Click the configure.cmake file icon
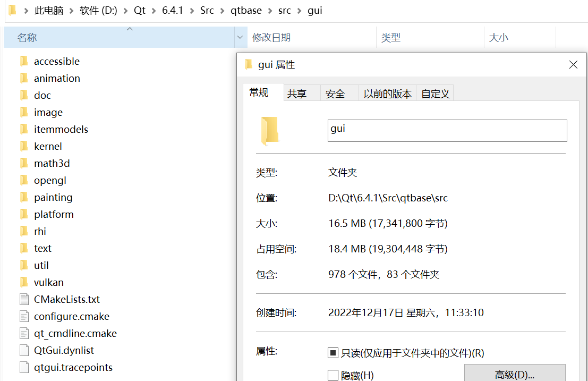Screen dimensions: 588x381 (24, 317)
